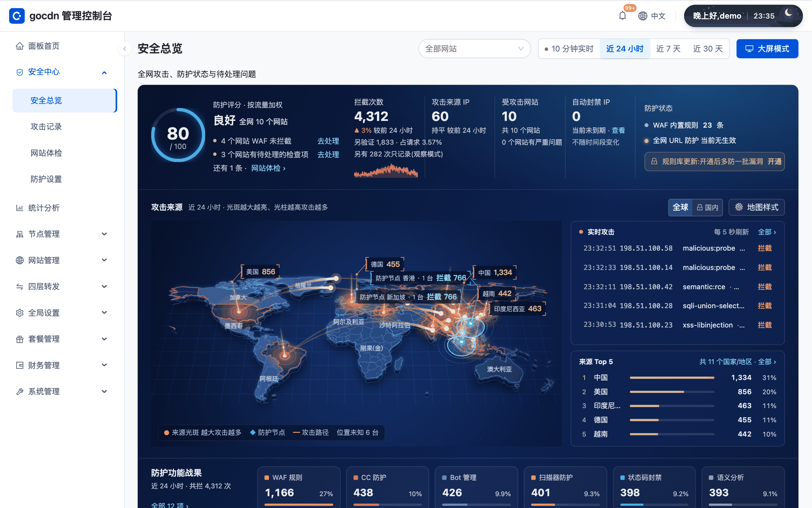Switch map view to 全球
Screen dimensions: 812x508
[x=680, y=207]
